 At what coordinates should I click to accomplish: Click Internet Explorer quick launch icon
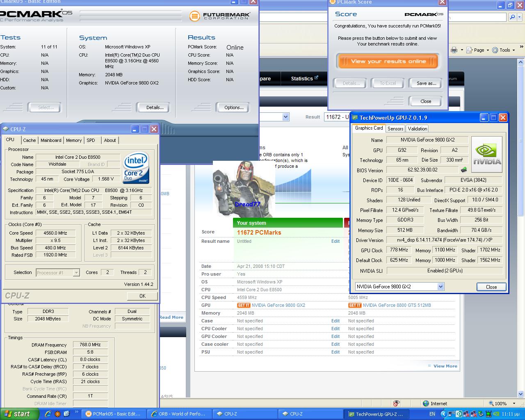click(x=48, y=414)
